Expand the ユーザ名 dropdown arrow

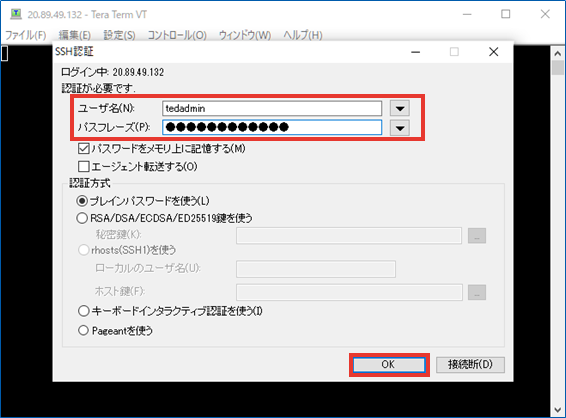tap(400, 108)
